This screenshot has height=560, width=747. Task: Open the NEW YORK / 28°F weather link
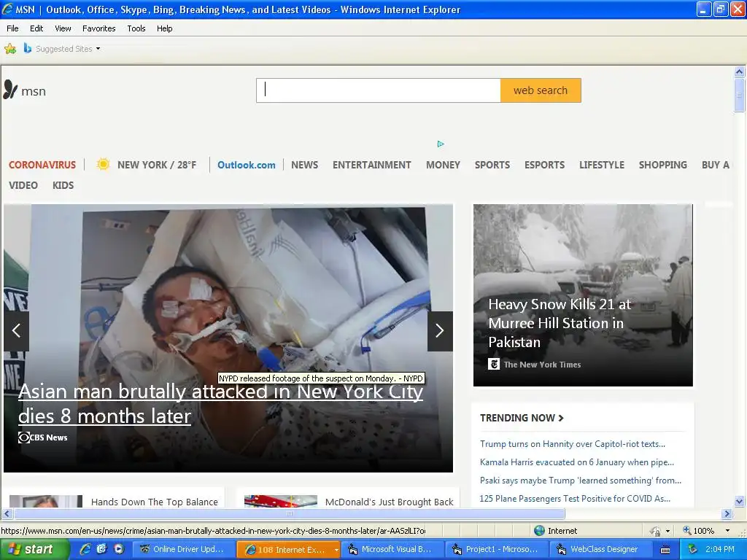(157, 165)
